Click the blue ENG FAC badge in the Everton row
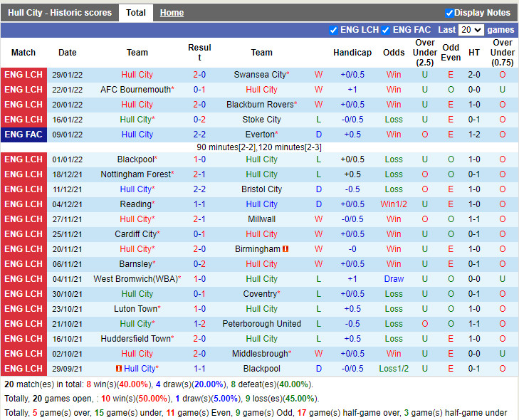Image resolution: width=519 pixels, height=420 pixels. (23, 135)
